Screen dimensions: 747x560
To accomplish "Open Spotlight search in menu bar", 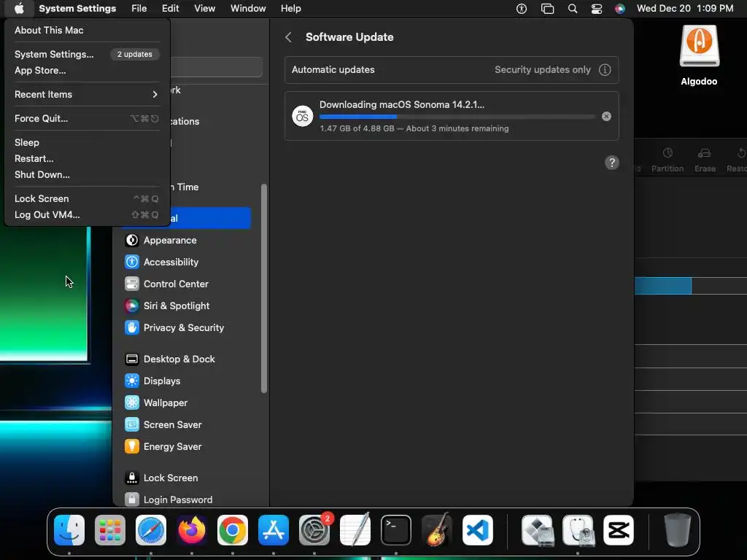I will pos(573,9).
